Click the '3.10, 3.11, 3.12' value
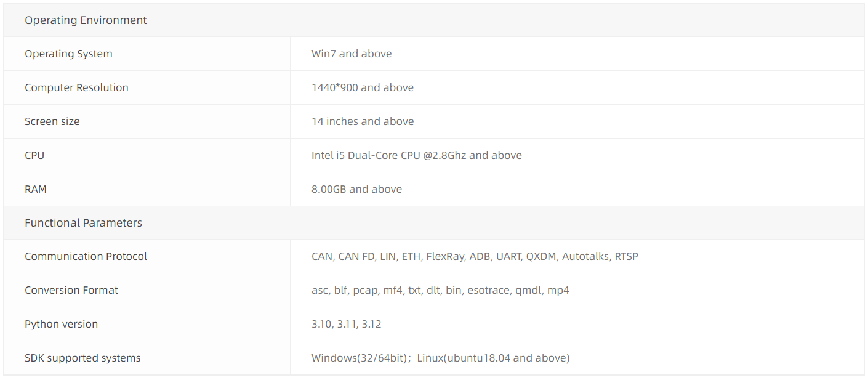868x380 pixels. (x=347, y=324)
